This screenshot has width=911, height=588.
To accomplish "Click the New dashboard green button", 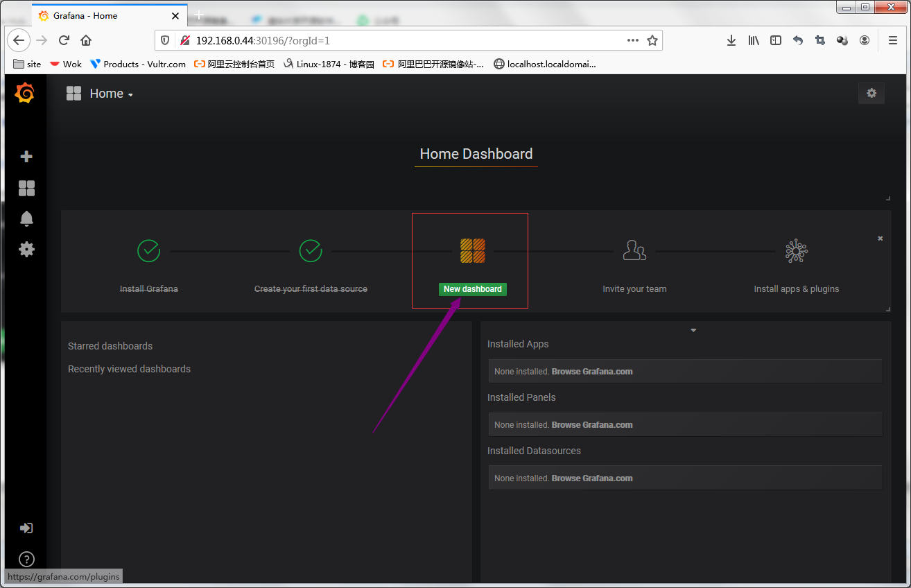I will click(x=473, y=289).
